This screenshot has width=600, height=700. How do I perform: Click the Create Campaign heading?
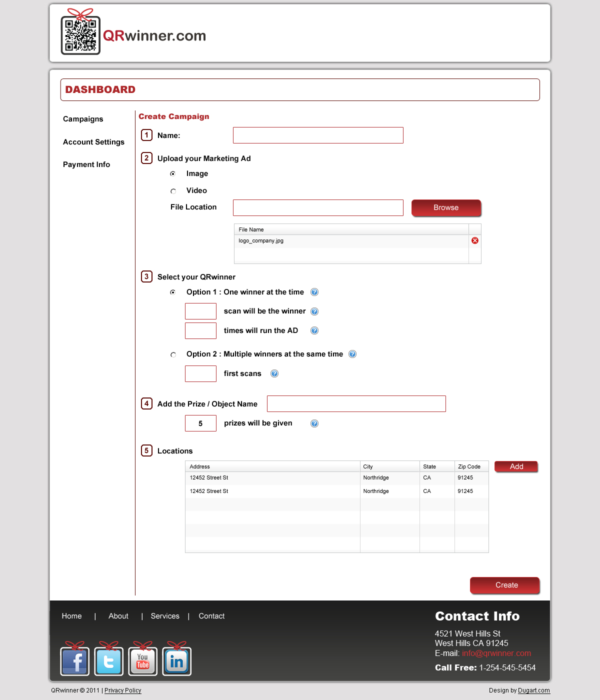(x=173, y=116)
